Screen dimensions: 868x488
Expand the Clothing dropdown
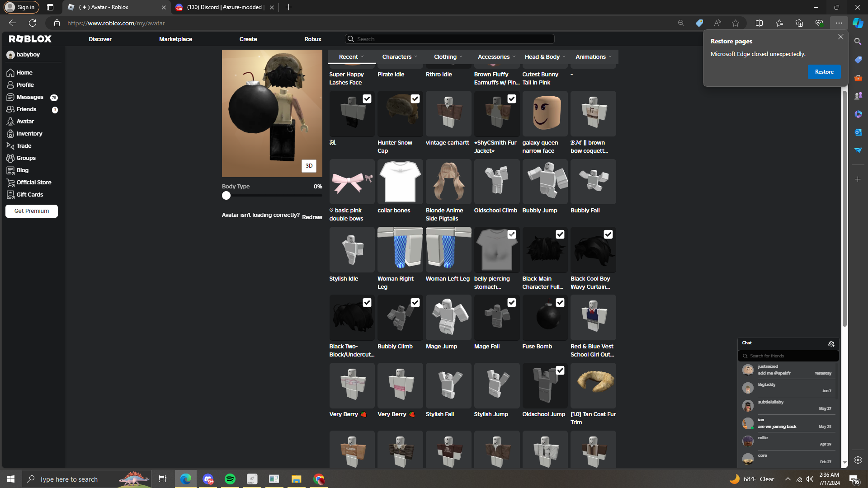click(448, 57)
